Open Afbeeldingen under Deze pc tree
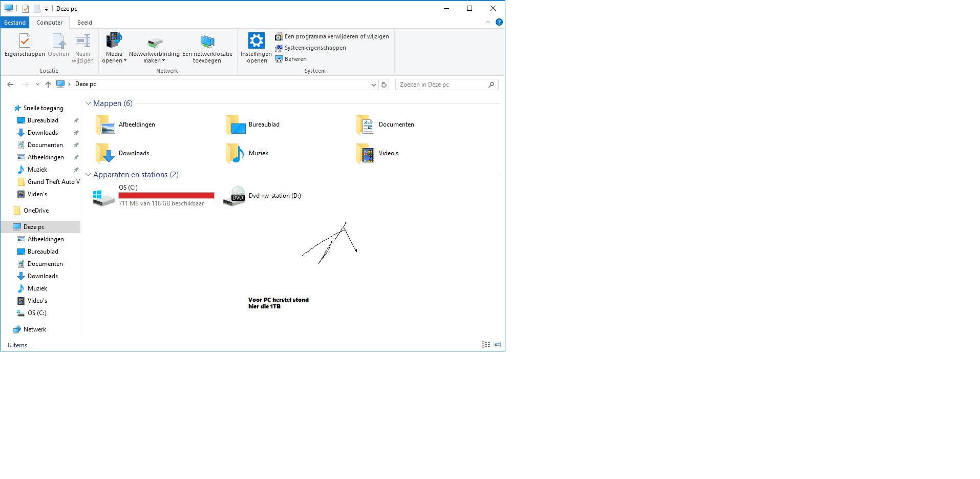The height and width of the screenshot is (479, 980). tap(46, 239)
